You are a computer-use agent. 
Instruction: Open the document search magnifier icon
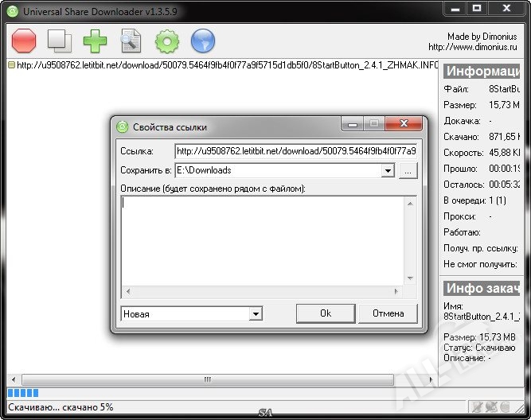pos(131,40)
